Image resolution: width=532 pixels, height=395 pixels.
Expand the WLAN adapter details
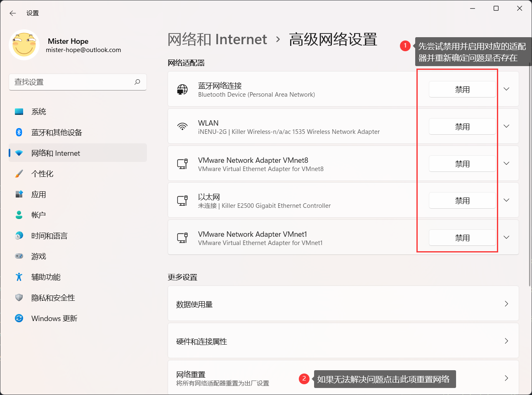click(506, 126)
